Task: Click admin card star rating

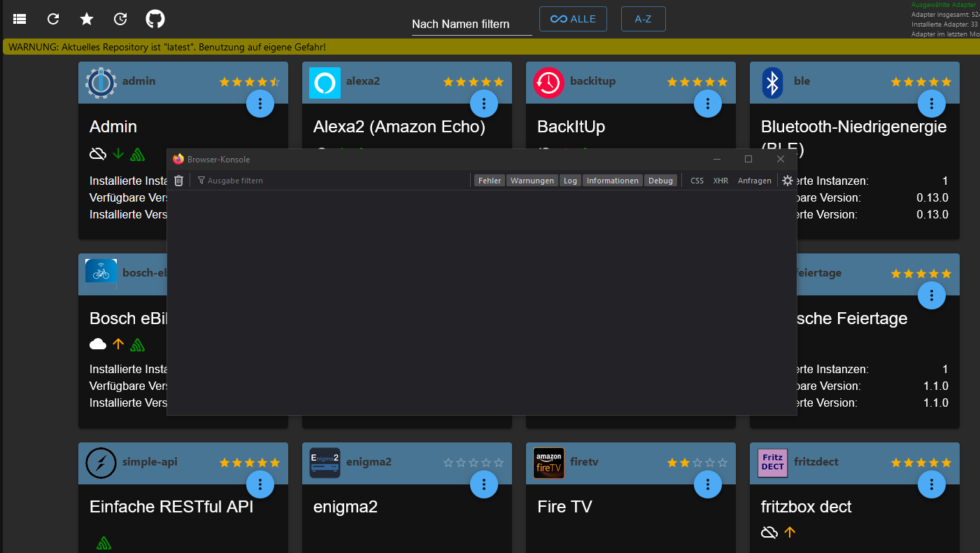Action: coord(250,82)
